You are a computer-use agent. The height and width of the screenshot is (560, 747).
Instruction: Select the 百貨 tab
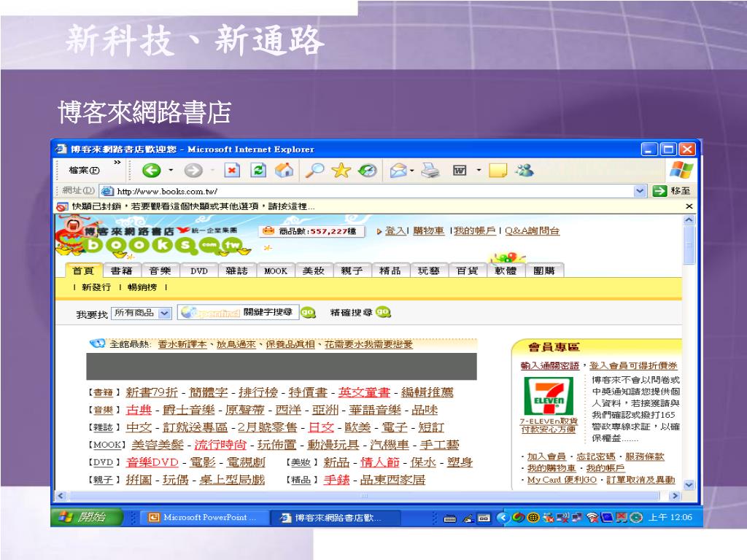[467, 271]
